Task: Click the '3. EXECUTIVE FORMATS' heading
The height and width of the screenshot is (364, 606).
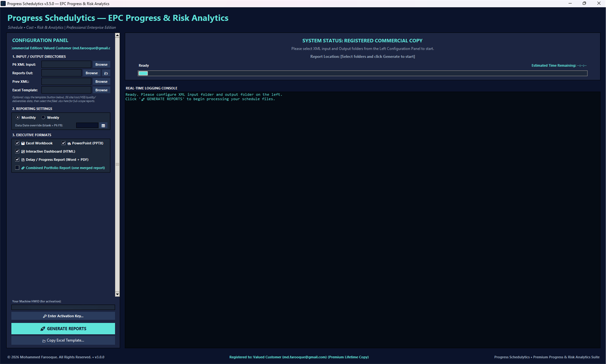Action: pyautogui.click(x=31, y=135)
